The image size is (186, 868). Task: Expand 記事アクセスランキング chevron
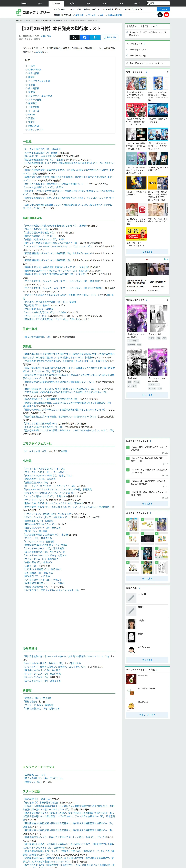pos(150,441)
